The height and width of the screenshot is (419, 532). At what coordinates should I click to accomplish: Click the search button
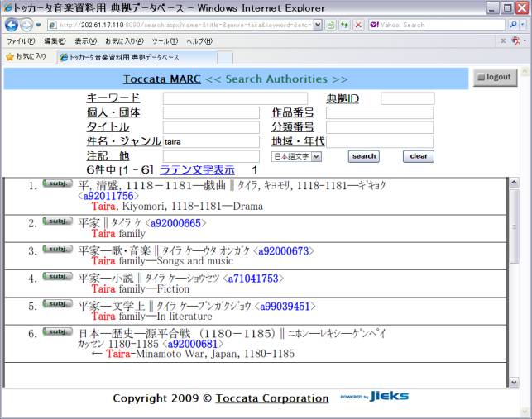click(364, 156)
